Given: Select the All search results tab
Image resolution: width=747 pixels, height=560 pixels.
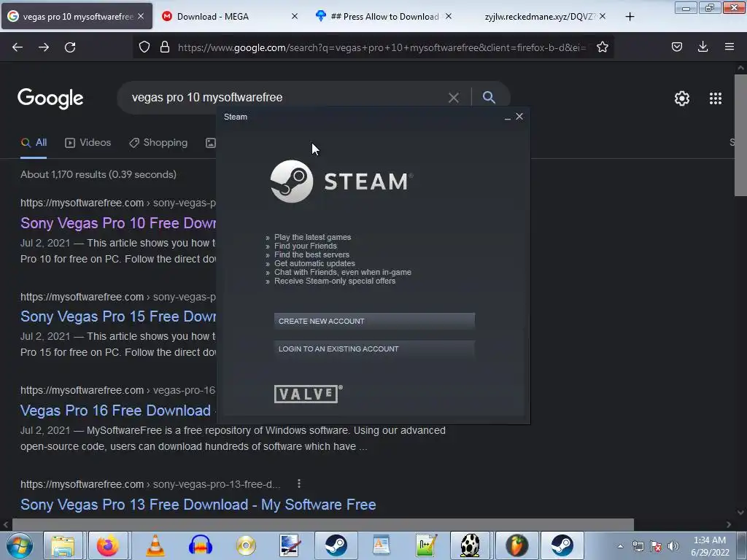Looking at the screenshot, I should click(34, 142).
